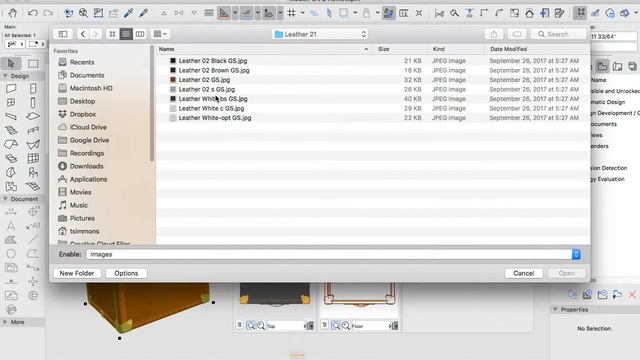This screenshot has width=640, height=360.
Task: Switch file dialog to icon view
Action: [x=112, y=34]
